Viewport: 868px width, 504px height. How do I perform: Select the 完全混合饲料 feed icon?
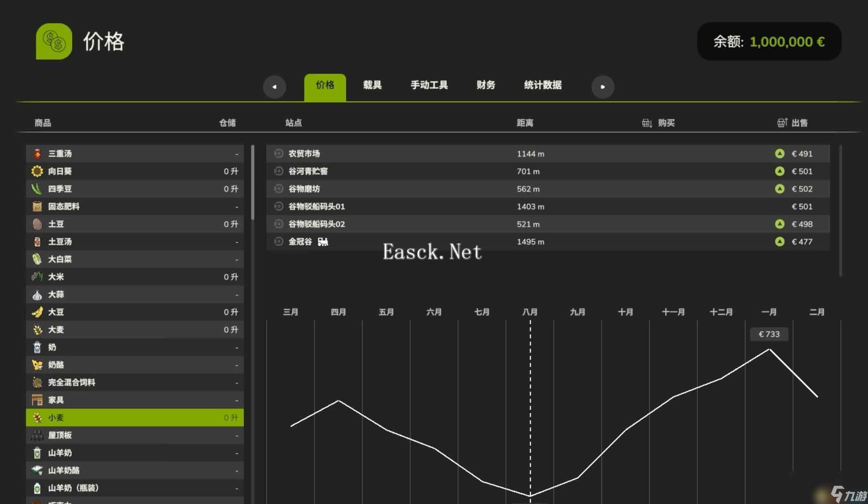click(x=37, y=382)
